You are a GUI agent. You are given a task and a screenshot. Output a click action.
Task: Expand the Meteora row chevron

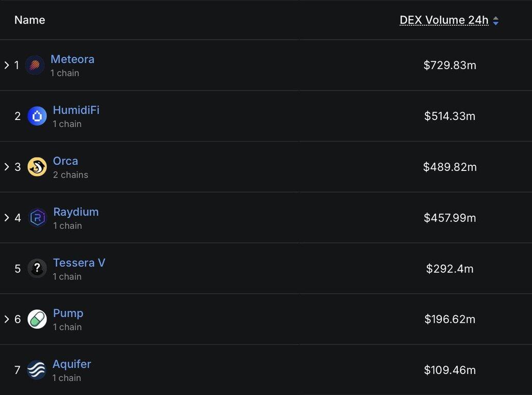coord(7,65)
